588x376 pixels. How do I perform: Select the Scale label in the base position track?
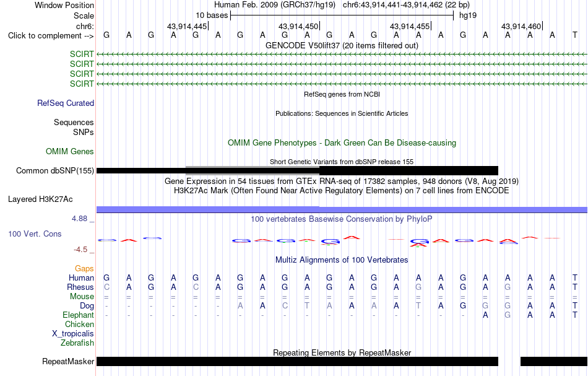84,15
